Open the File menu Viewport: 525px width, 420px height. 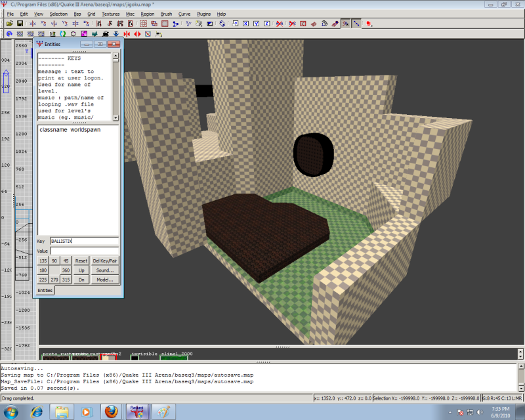point(10,14)
